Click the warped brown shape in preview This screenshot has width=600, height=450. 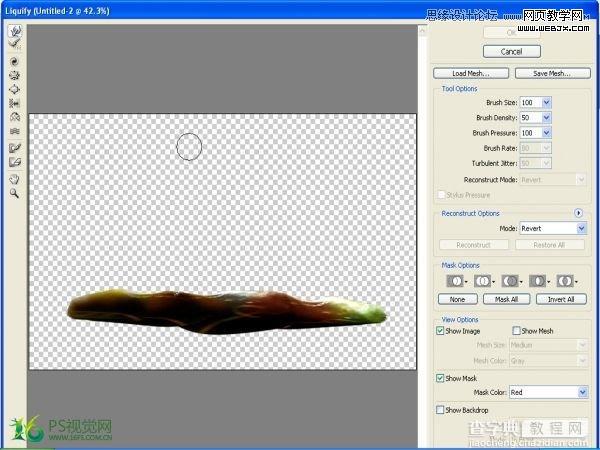[x=227, y=312]
